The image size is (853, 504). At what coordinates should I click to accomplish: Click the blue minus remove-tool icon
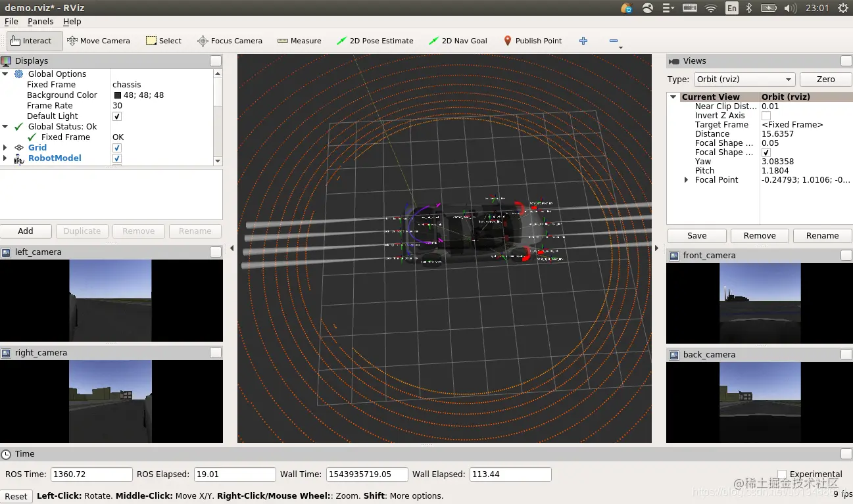click(614, 41)
